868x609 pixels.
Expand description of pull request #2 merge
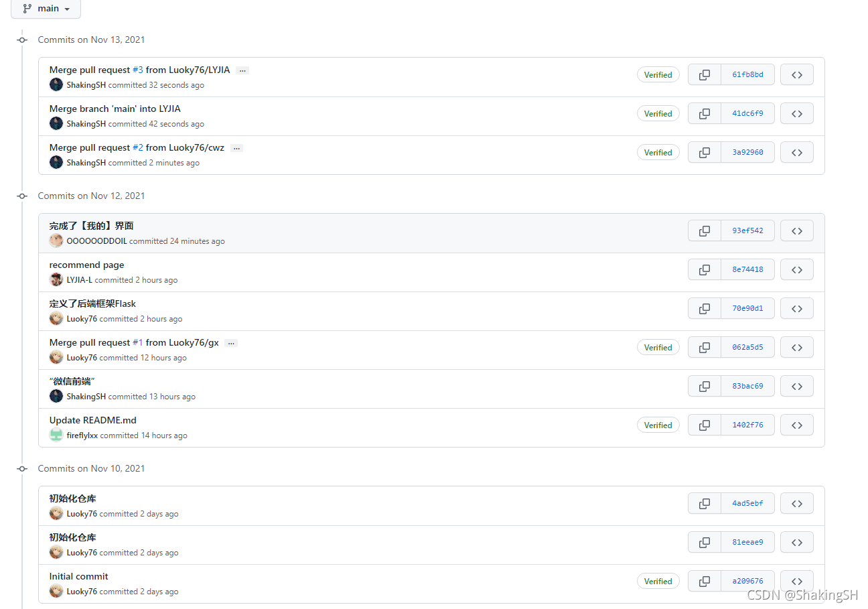tap(236, 148)
